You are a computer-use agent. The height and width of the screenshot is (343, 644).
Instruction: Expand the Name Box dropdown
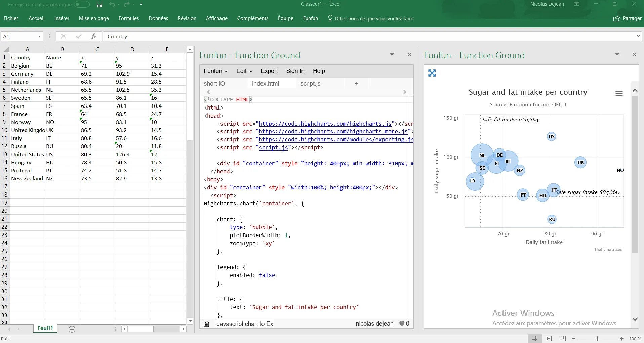(x=39, y=36)
